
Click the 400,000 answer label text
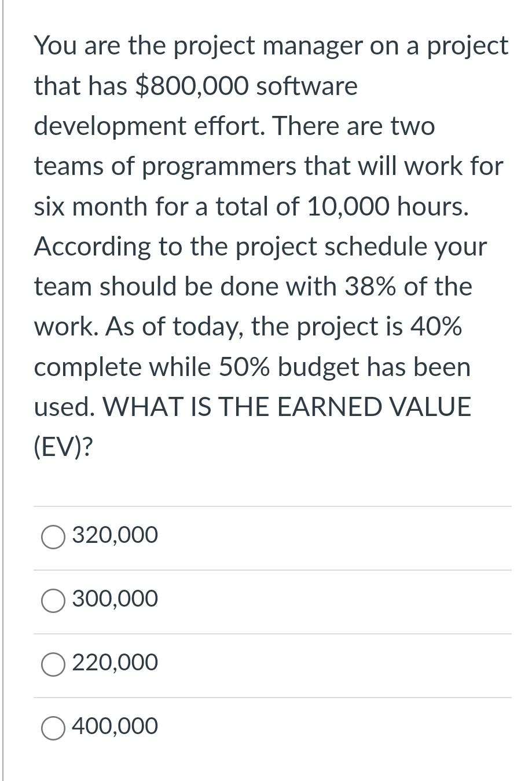pos(116,726)
